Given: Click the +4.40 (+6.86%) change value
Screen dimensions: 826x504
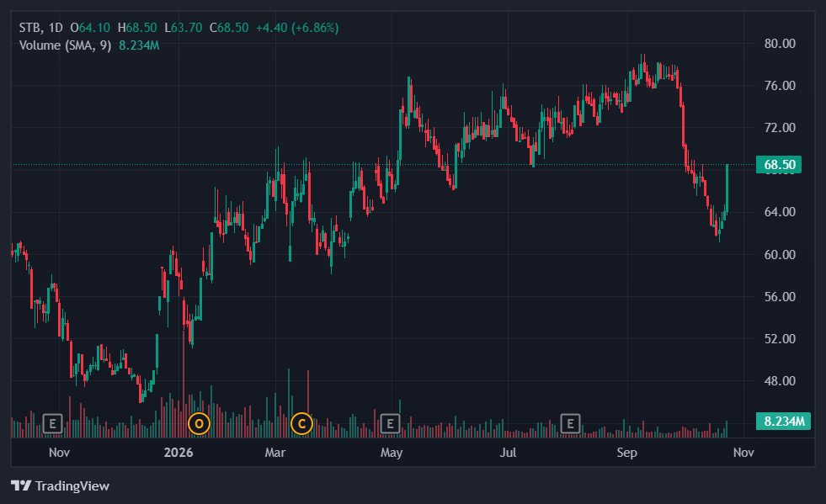Looking at the screenshot, I should click(297, 28).
